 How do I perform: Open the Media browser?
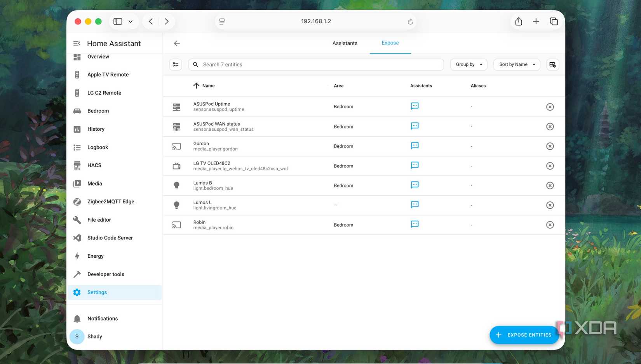point(115,184)
